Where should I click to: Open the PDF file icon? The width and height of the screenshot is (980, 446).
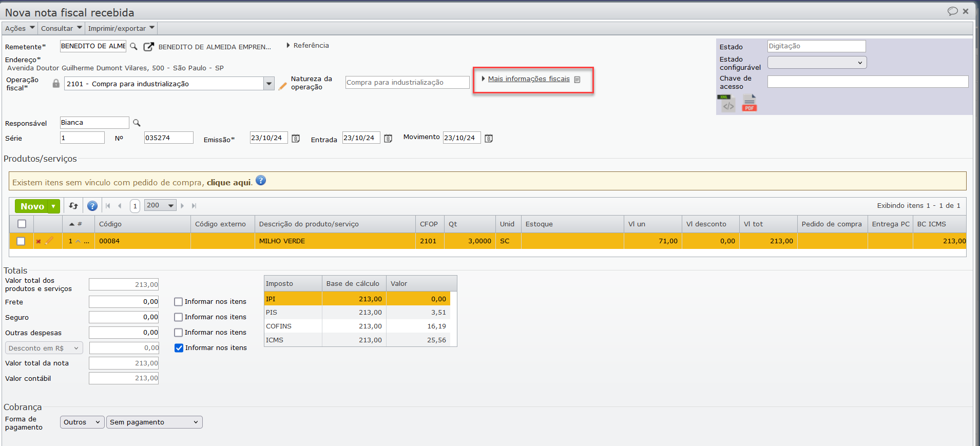(x=750, y=103)
